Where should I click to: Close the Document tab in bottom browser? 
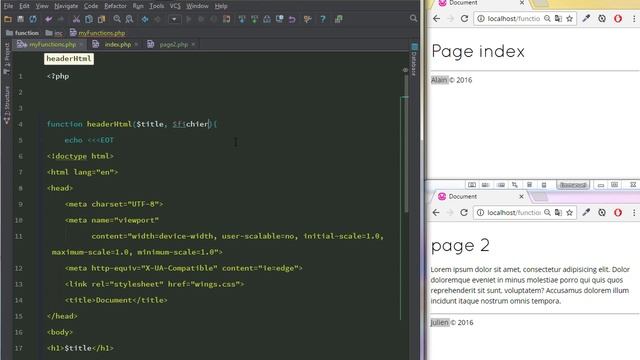pyautogui.click(x=521, y=196)
